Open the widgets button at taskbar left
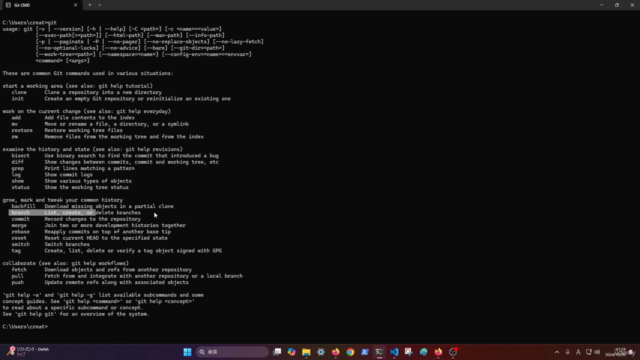 [28, 352]
